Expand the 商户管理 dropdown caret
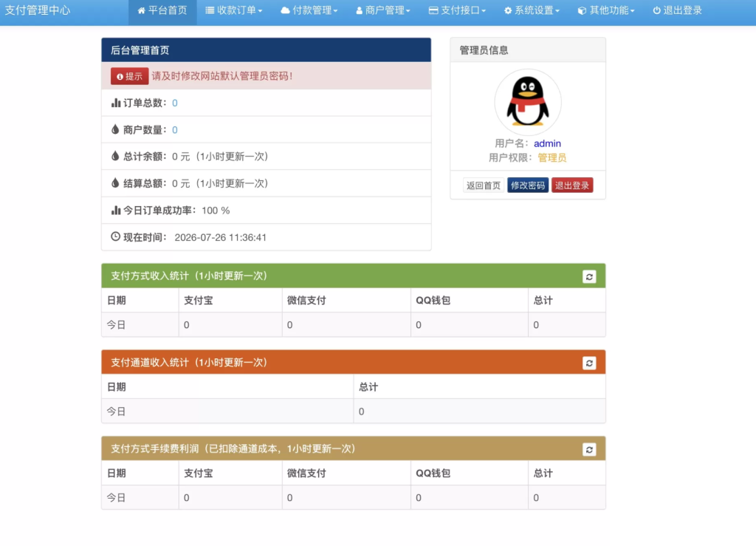The height and width of the screenshot is (546, 756). pos(408,10)
